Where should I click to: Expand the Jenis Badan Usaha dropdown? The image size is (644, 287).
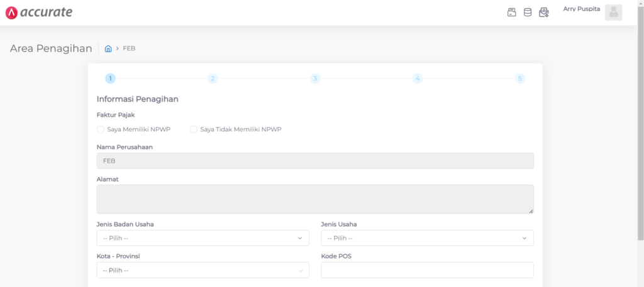(x=203, y=238)
